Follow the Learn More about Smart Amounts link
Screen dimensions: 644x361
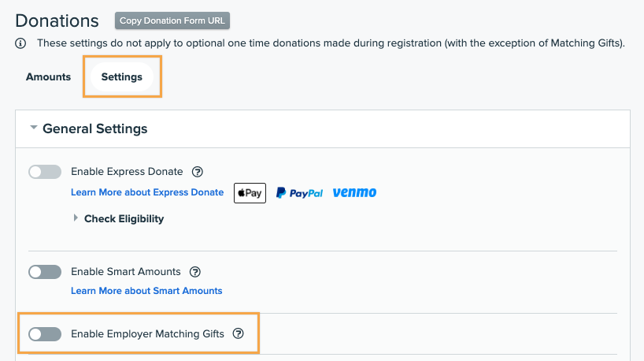(146, 291)
